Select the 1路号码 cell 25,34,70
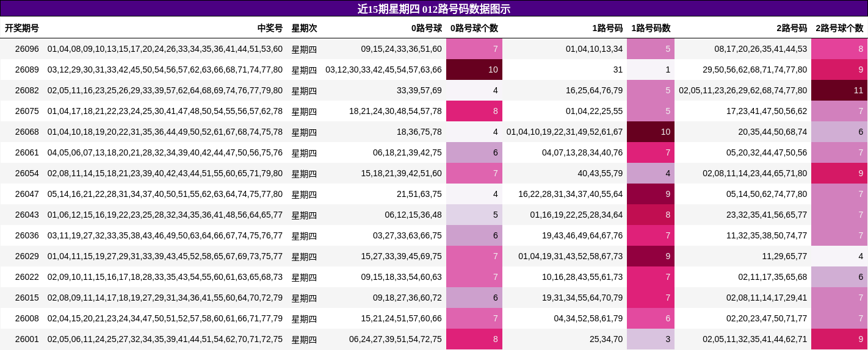The height and width of the screenshot is (350, 868). click(604, 339)
